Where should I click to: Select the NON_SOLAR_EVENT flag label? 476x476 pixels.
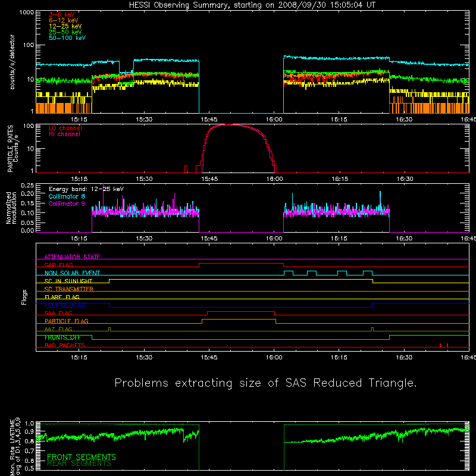(72, 273)
